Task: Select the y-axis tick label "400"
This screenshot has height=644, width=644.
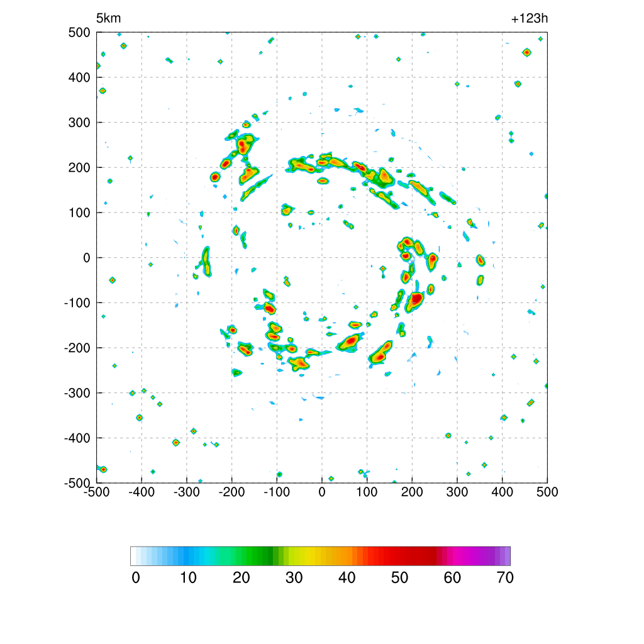Action: point(79,77)
